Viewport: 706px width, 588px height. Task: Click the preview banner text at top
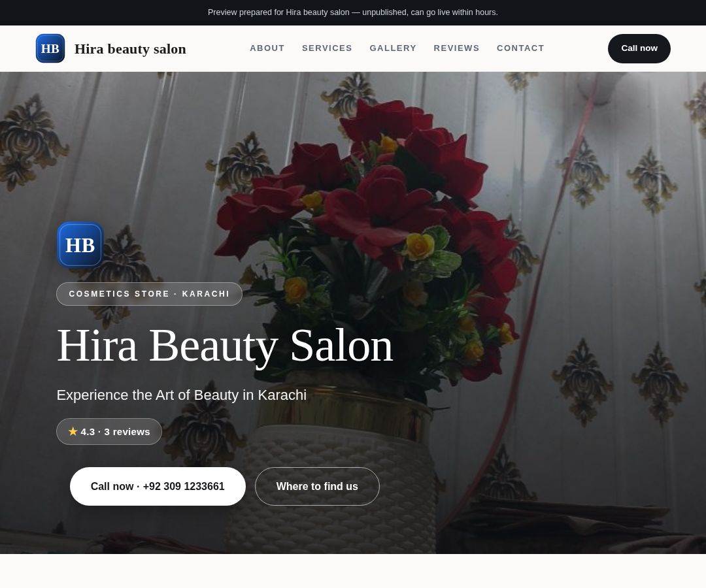[352, 12]
